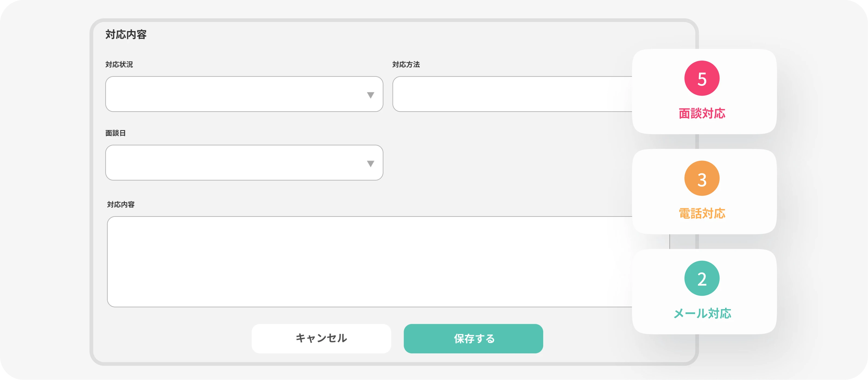Expand the 面談日 dropdown arrow
Viewport: 868px width, 380px height.
coord(370,164)
